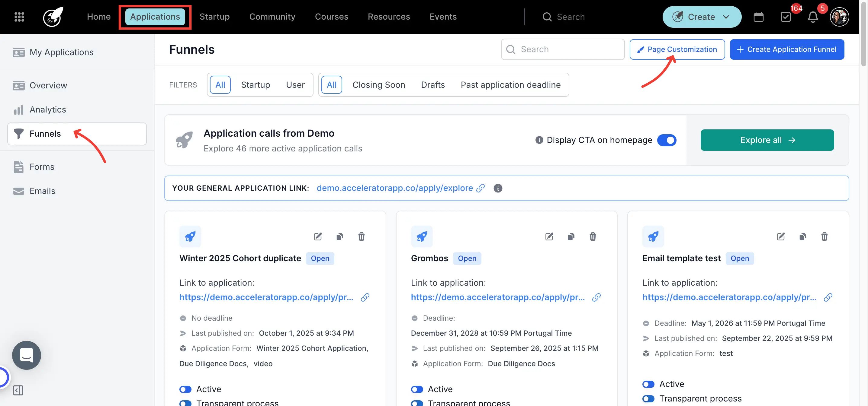The image size is (868, 406).
Task: Open the chat support bubble
Action: point(26,355)
